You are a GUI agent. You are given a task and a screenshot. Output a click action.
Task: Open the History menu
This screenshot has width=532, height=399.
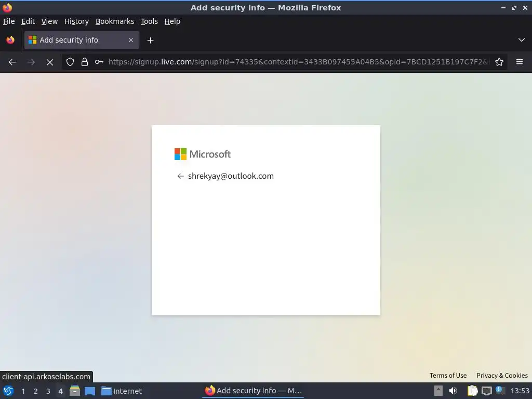coord(76,21)
